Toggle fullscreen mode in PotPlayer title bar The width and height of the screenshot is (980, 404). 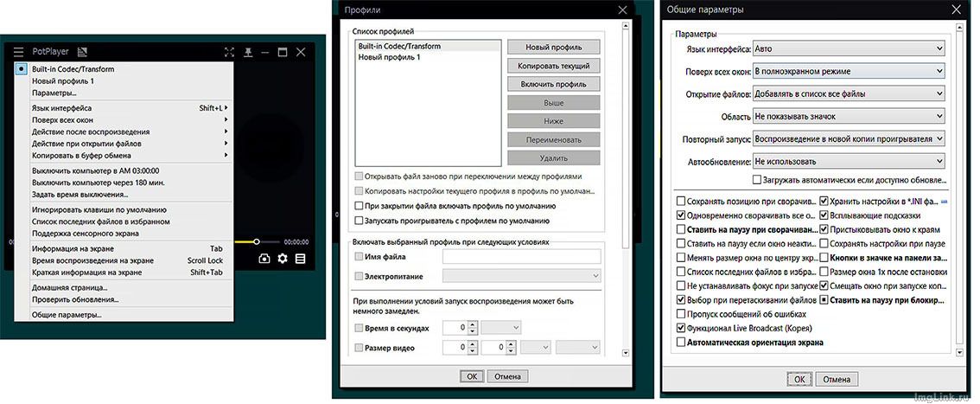click(x=229, y=52)
